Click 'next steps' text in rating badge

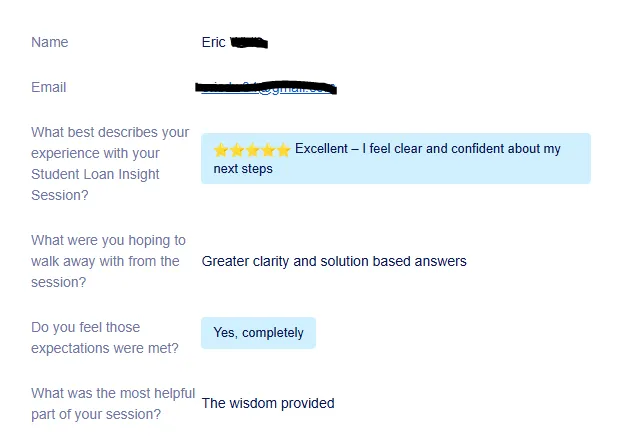pyautogui.click(x=243, y=169)
